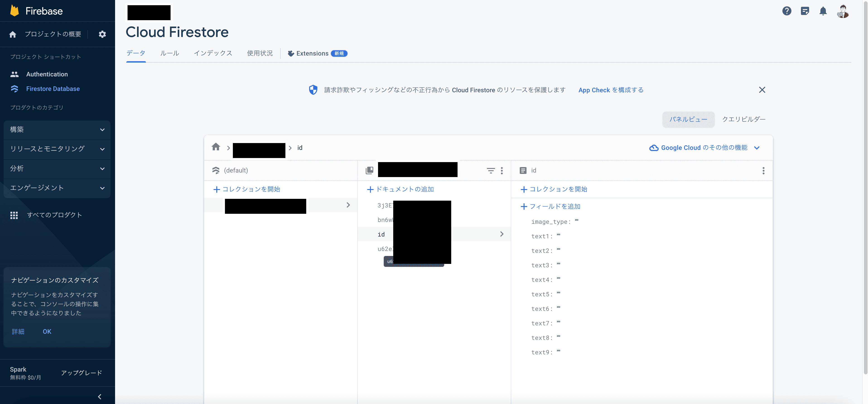Click App Check を構成する link
The width and height of the screenshot is (868, 404).
pos(611,90)
